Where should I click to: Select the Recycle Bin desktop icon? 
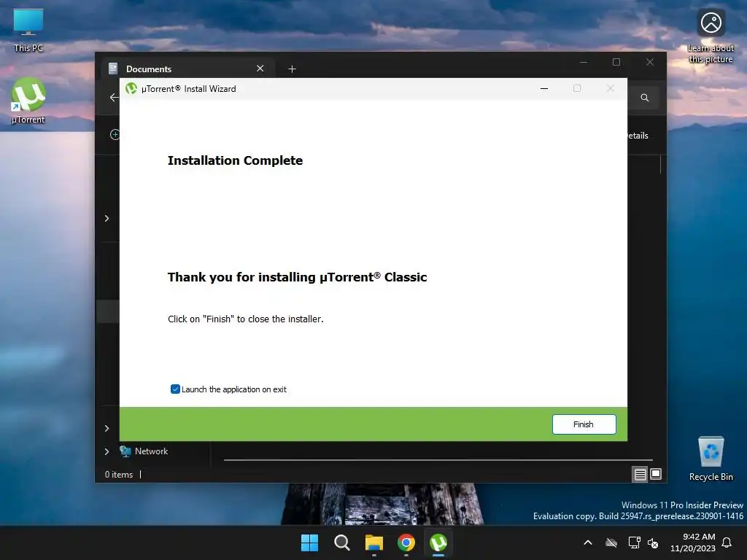[x=711, y=459]
